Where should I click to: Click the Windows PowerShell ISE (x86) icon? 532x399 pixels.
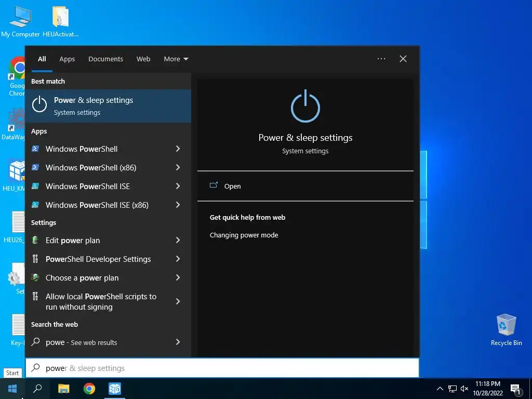(35, 205)
